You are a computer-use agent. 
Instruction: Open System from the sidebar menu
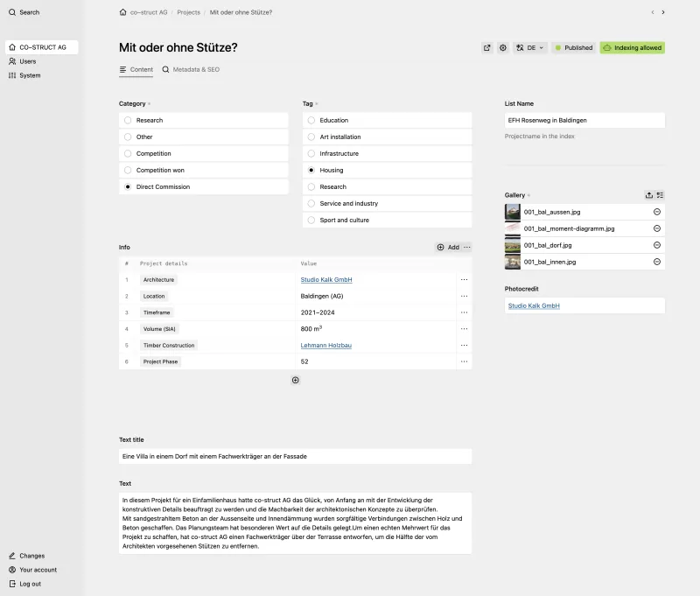[x=11, y=75]
